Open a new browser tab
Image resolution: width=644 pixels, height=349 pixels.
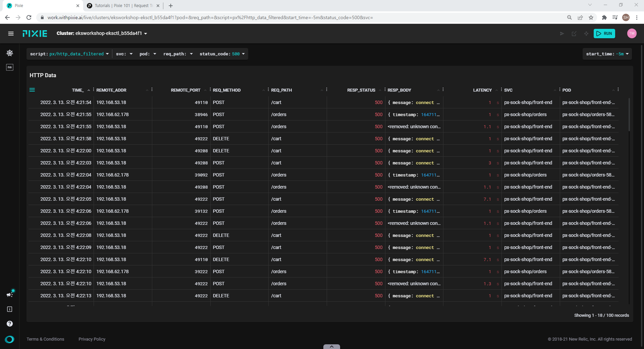click(x=171, y=6)
